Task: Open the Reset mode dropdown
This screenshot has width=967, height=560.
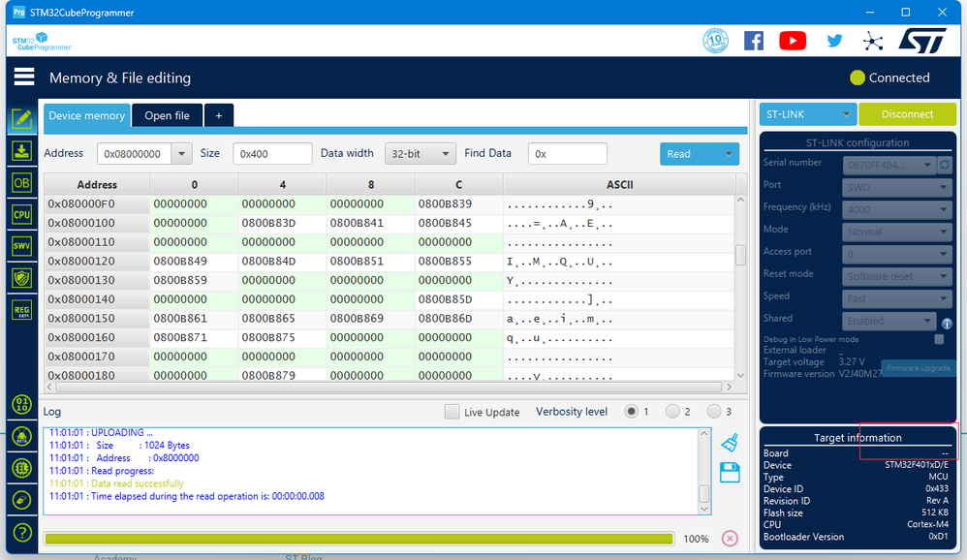Action: click(x=896, y=276)
